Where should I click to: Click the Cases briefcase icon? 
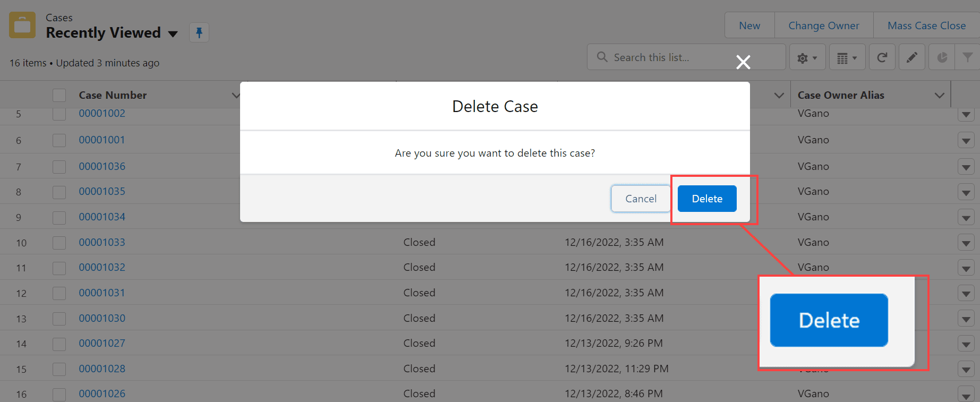point(22,25)
